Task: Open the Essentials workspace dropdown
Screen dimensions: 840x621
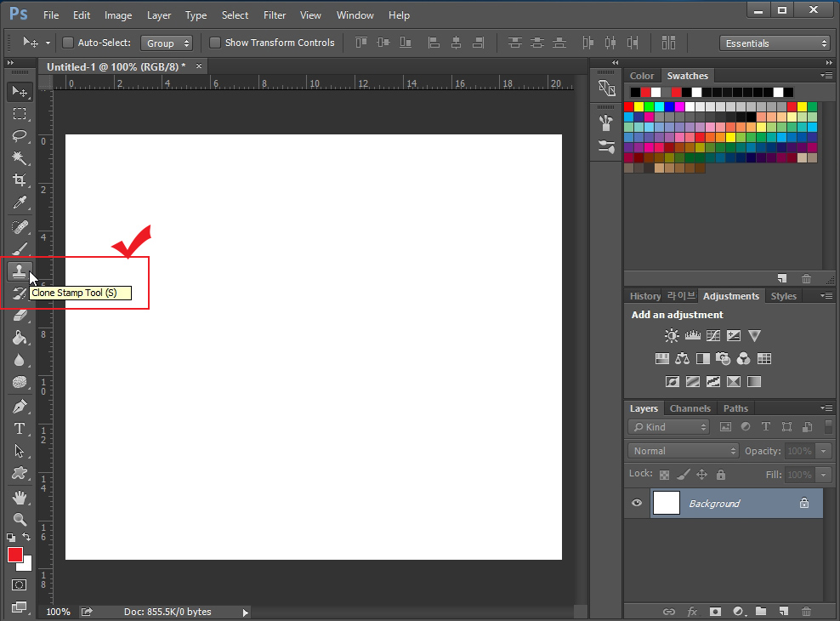Action: (775, 43)
